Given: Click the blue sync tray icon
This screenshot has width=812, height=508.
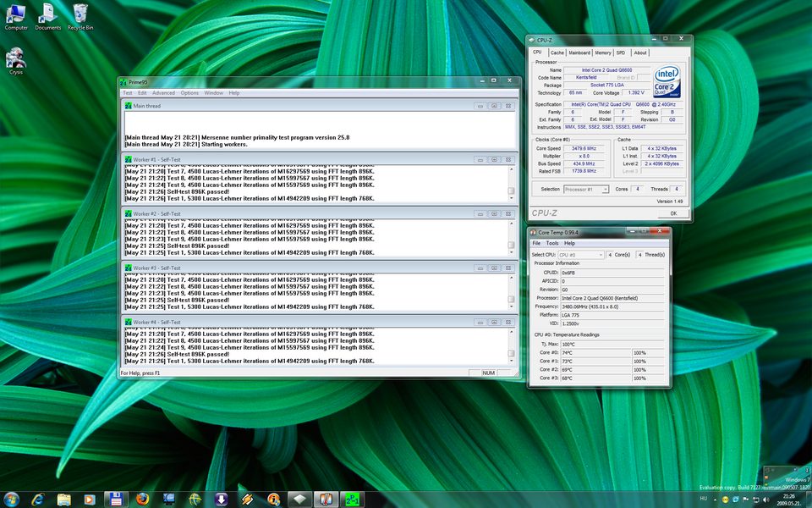Looking at the screenshot, I should pos(735,500).
